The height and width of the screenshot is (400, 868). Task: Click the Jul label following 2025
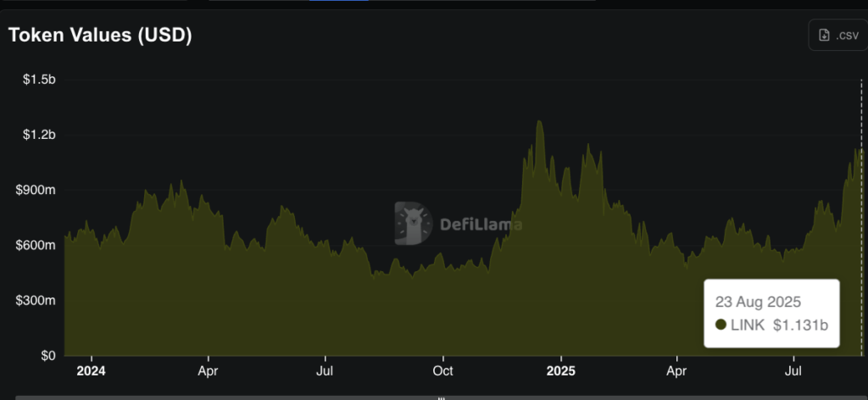(793, 370)
